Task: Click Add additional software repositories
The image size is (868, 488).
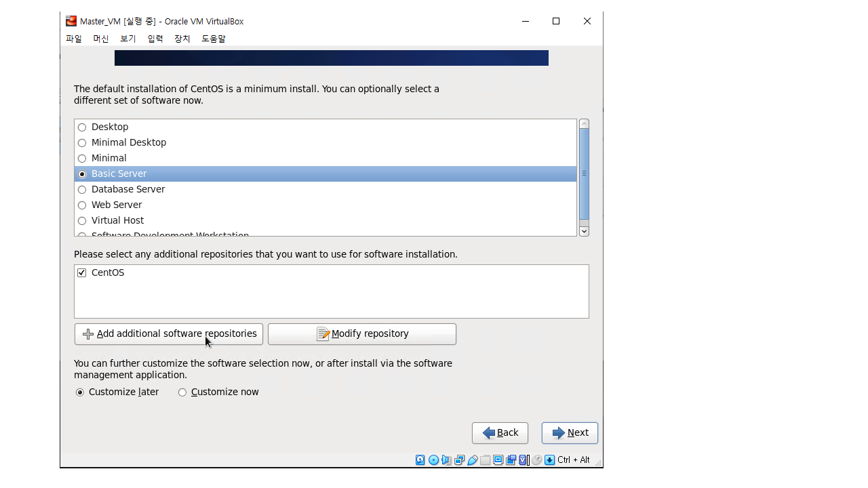Action: 169,334
